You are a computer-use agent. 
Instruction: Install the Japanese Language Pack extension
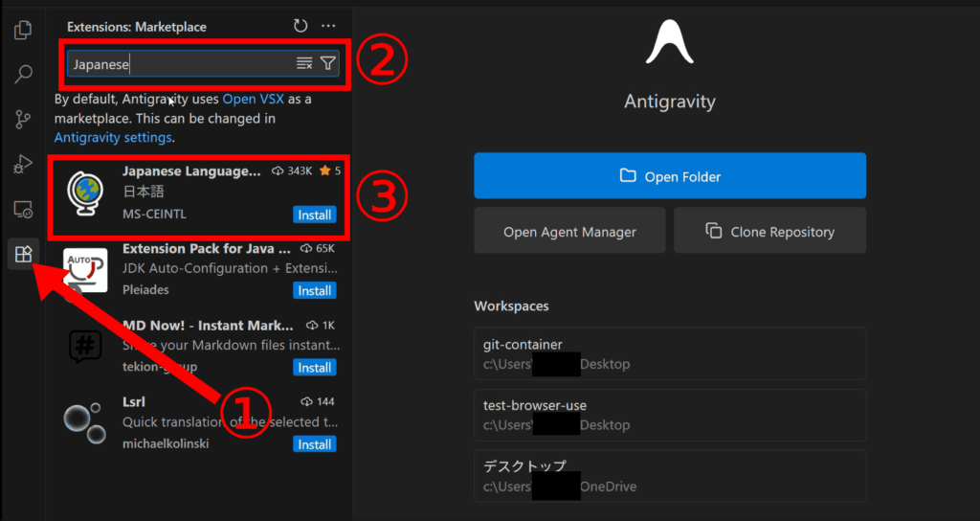coord(314,215)
